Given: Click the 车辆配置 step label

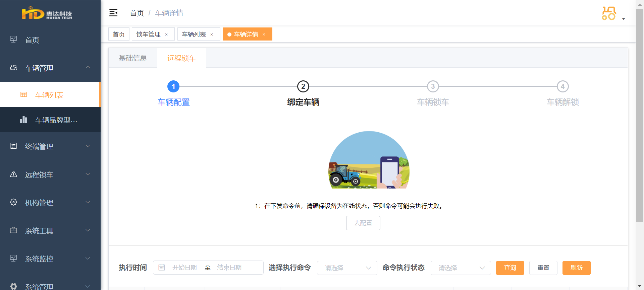Looking at the screenshot, I should pos(173,102).
